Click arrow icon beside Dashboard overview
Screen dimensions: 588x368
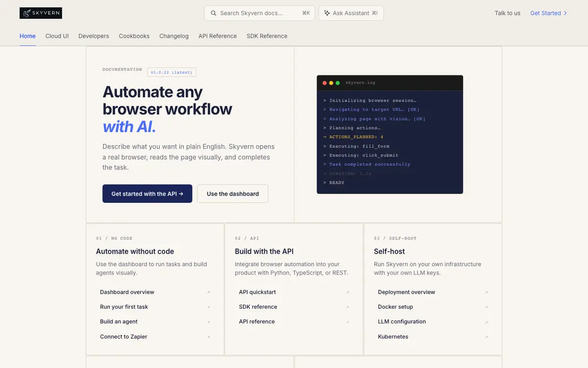coord(208,292)
